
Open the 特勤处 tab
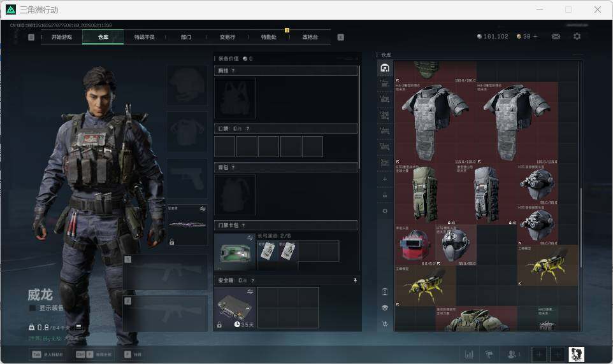(x=268, y=37)
